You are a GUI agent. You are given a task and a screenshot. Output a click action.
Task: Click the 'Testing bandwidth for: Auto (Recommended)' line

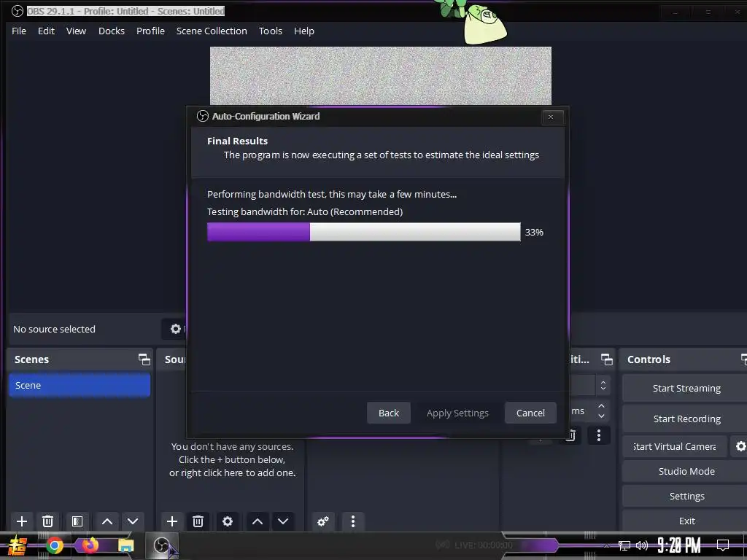[305, 211]
